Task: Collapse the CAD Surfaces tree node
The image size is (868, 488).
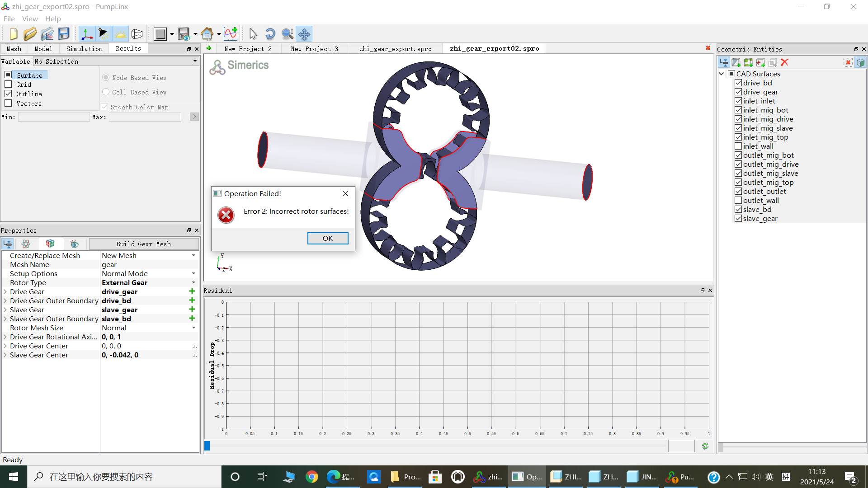Action: [722, 74]
